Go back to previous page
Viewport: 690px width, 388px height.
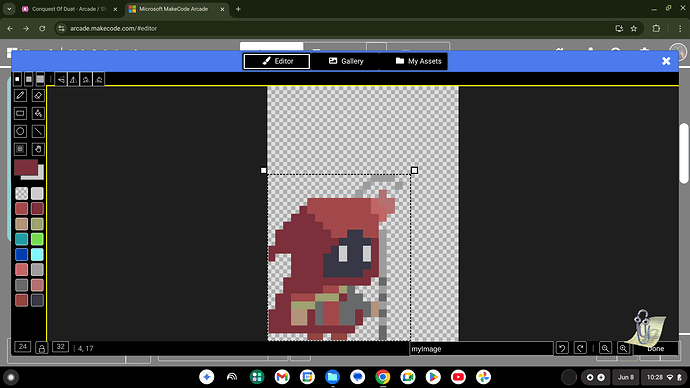click(10, 29)
